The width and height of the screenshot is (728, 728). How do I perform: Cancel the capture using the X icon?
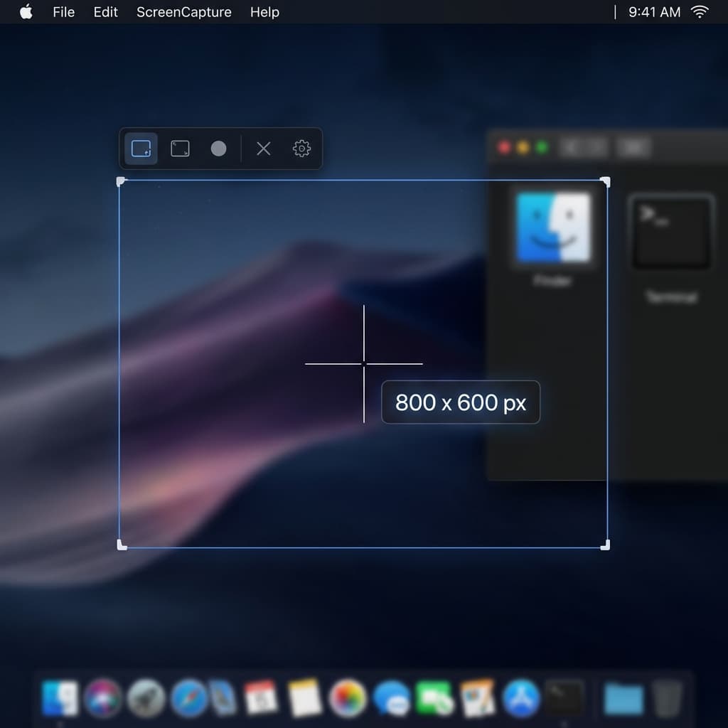coord(263,149)
